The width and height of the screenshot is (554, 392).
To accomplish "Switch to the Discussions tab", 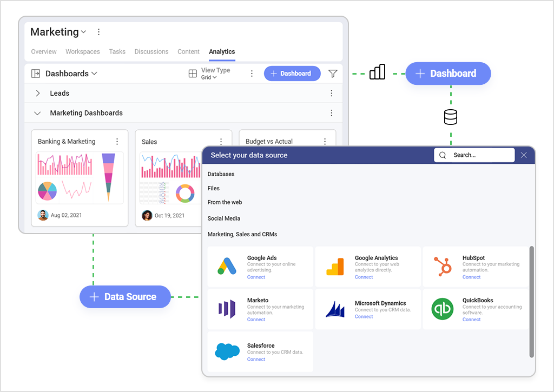I will (x=151, y=52).
